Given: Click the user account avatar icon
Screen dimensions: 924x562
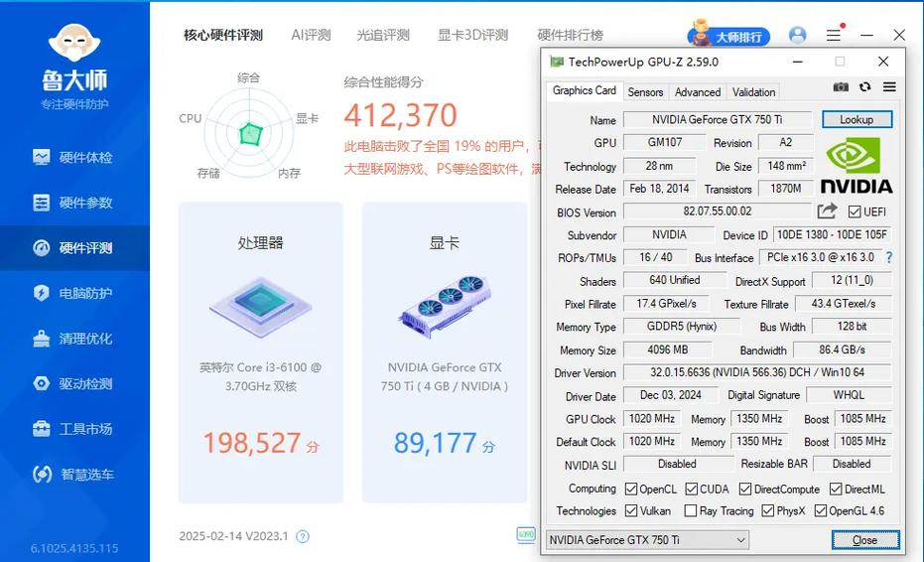Looking at the screenshot, I should [797, 36].
